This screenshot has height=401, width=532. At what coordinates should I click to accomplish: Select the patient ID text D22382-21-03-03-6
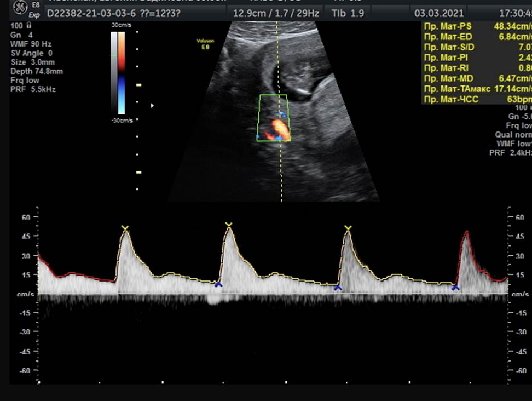coord(91,14)
